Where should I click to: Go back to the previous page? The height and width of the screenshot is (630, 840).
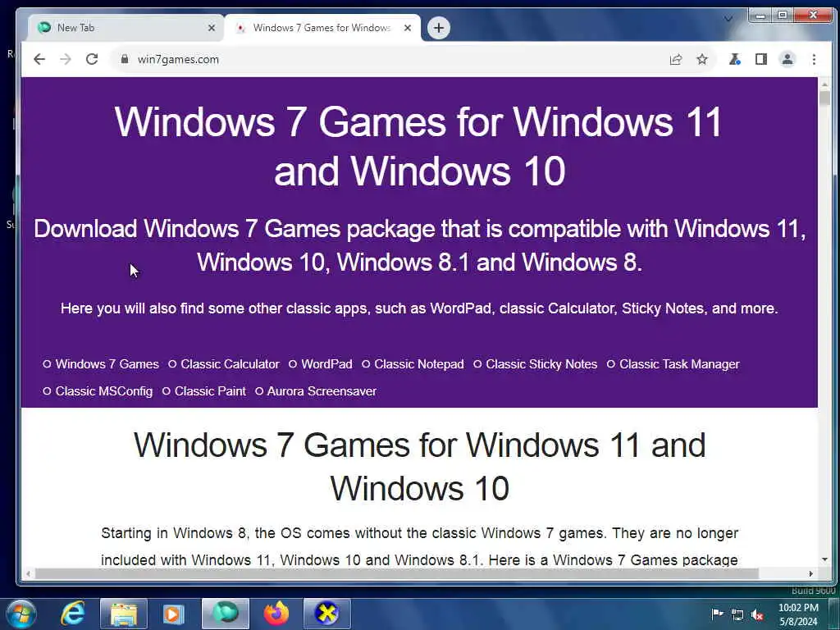point(39,59)
